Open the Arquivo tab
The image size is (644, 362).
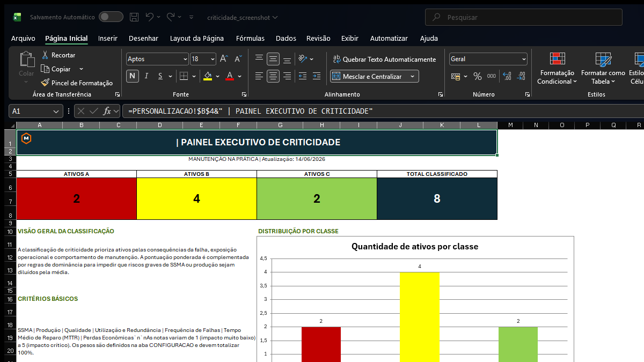point(23,38)
